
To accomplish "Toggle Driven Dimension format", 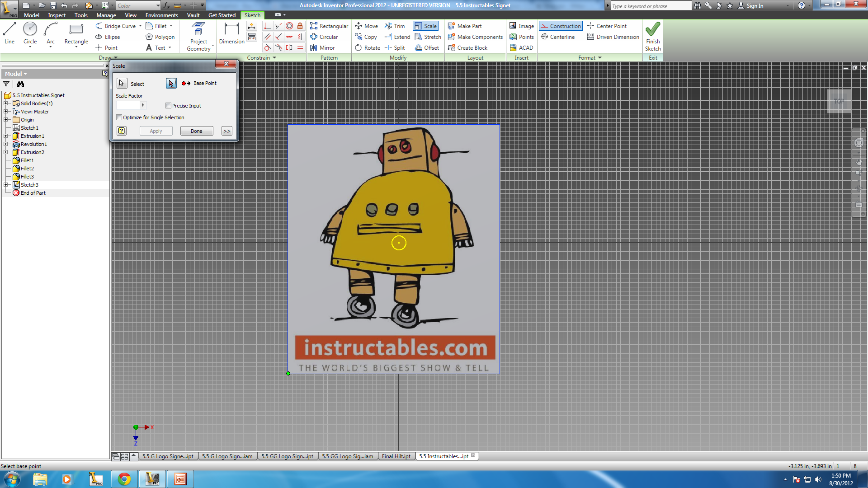I will point(613,37).
